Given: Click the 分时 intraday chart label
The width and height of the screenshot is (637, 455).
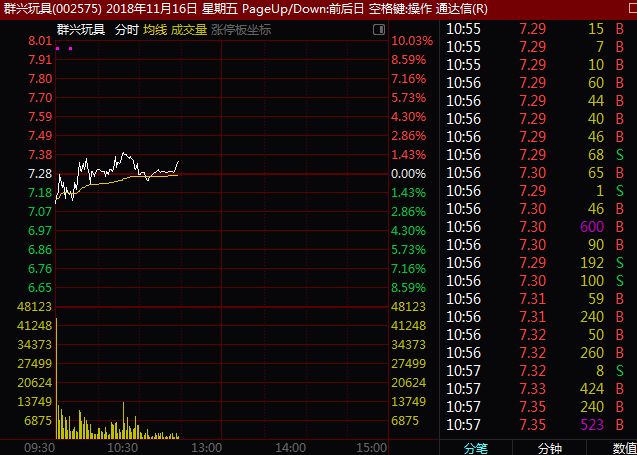Looking at the screenshot, I should click(126, 30).
